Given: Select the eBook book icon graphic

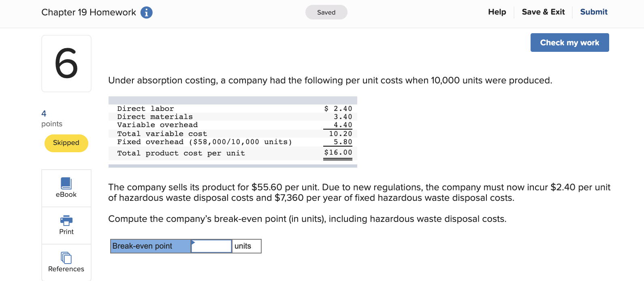Looking at the screenshot, I should click(x=66, y=183).
